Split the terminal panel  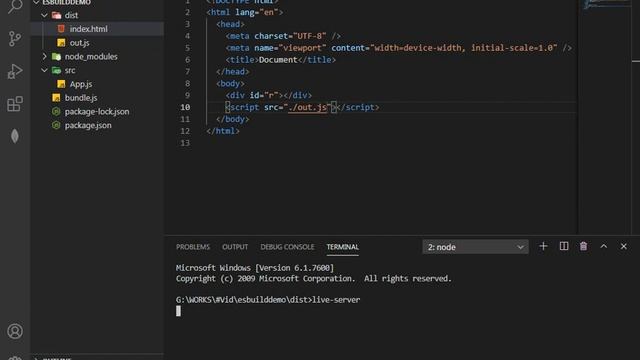coord(564,247)
